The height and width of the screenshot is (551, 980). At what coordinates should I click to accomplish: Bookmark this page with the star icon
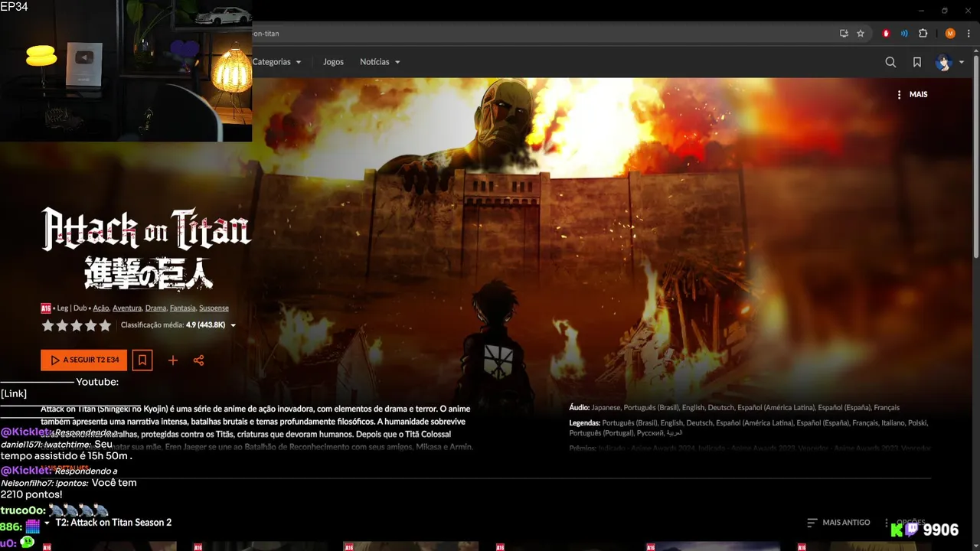coord(861,34)
